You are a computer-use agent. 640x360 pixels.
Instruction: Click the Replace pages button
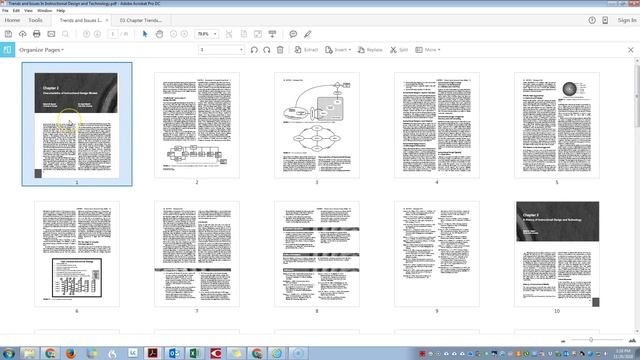click(370, 50)
